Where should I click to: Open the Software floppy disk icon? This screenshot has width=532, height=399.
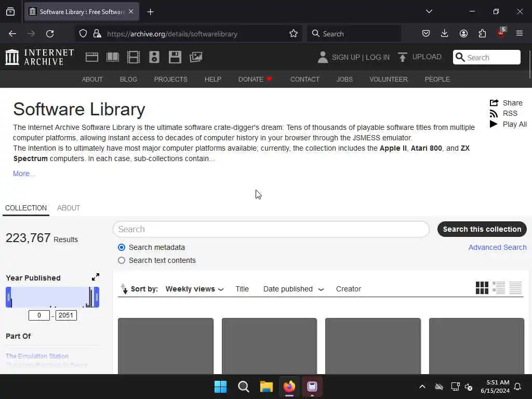click(175, 57)
